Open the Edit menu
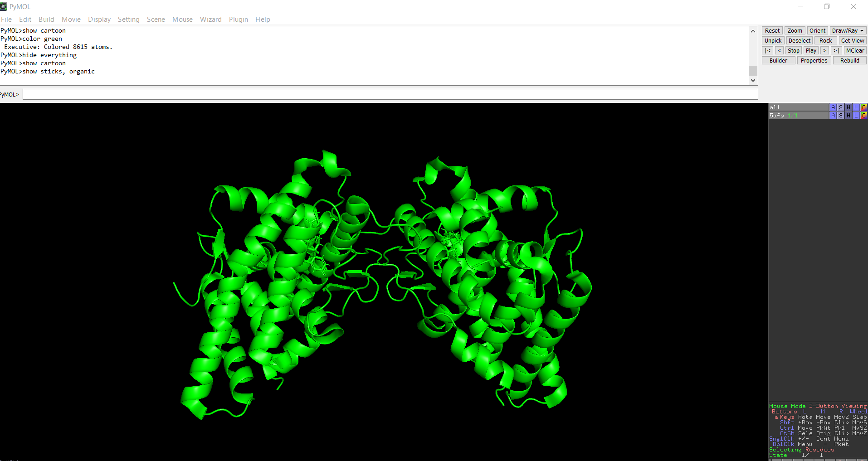 click(25, 19)
